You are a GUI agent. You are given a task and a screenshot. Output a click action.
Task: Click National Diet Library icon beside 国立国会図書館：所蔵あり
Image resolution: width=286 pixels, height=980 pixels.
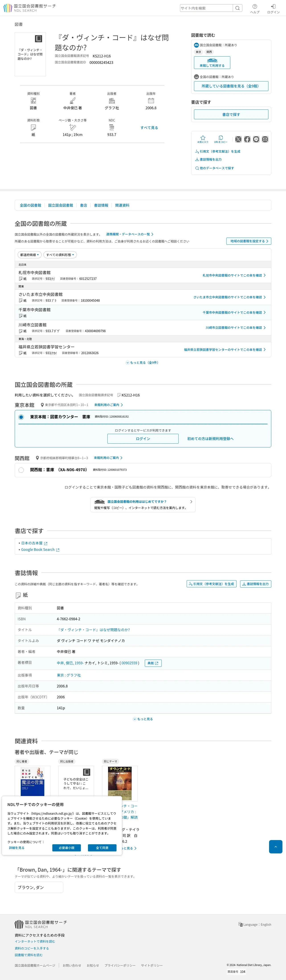click(196, 45)
